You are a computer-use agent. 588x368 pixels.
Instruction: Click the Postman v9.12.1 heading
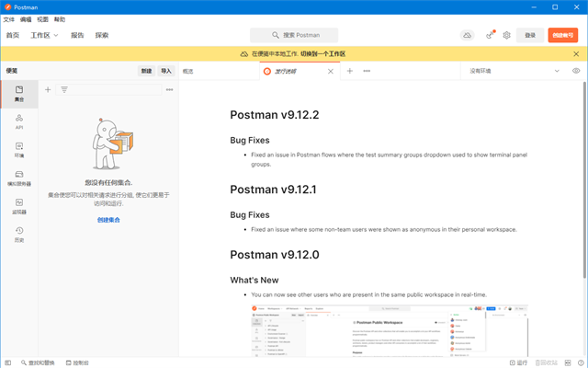(273, 190)
